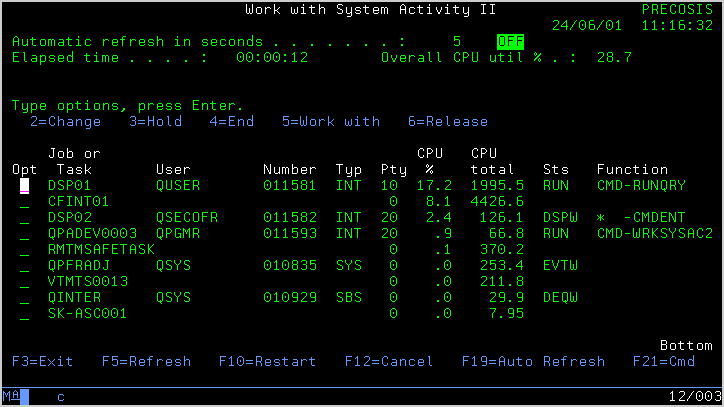Click the Opt field for QPADEV0003
The width and height of the screenshot is (724, 407).
point(24,234)
